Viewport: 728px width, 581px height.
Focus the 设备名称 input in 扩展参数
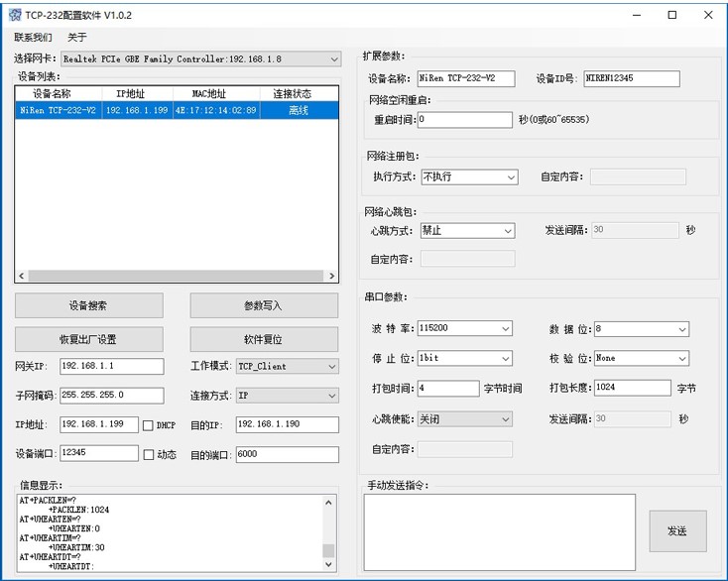[x=466, y=78]
